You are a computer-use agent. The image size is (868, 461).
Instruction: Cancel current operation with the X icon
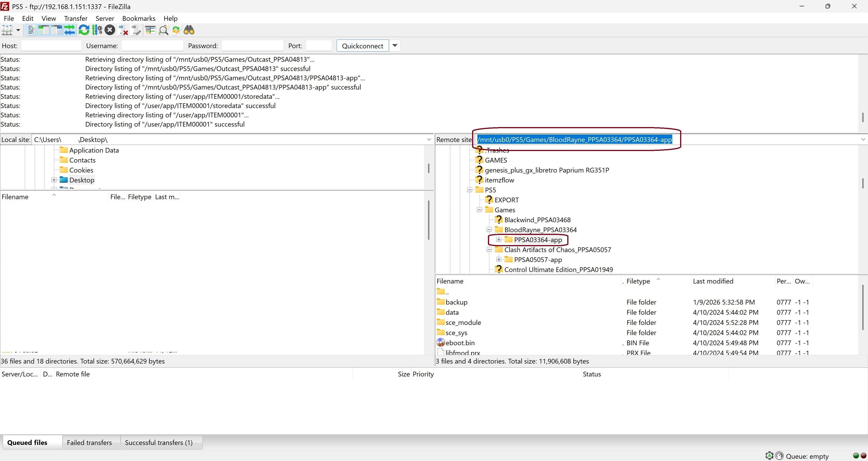[x=109, y=30]
